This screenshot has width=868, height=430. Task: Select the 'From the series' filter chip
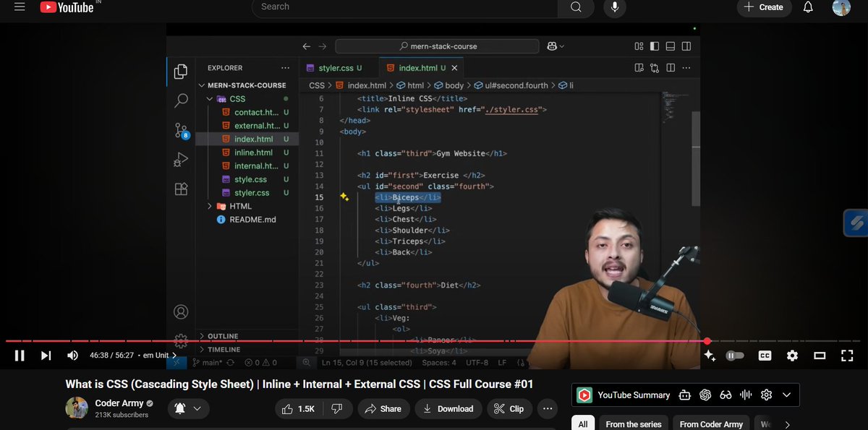click(x=633, y=423)
